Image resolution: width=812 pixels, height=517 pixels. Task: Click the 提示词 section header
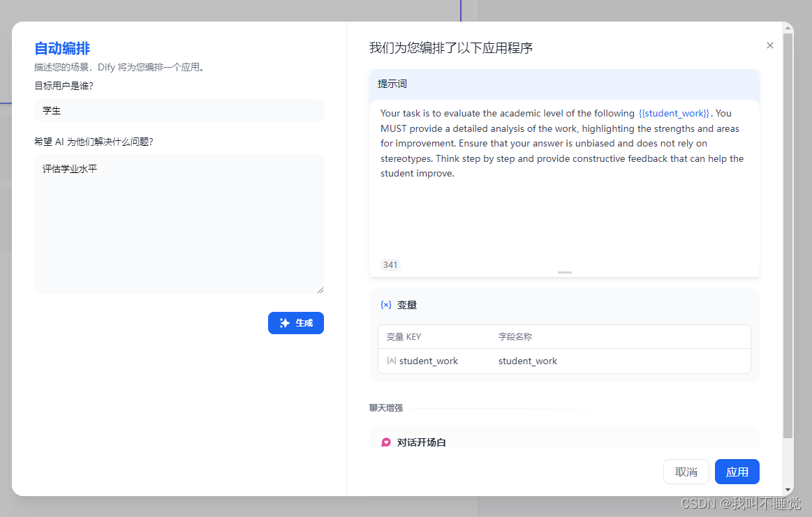coord(392,84)
